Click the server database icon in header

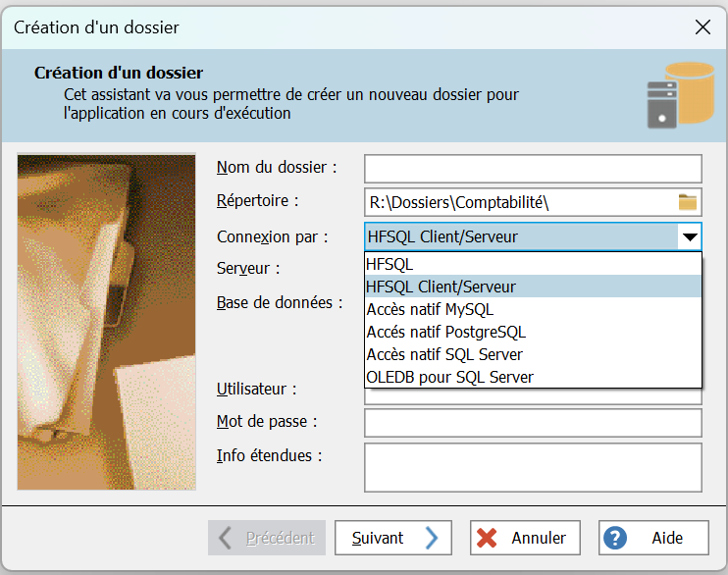point(679,95)
